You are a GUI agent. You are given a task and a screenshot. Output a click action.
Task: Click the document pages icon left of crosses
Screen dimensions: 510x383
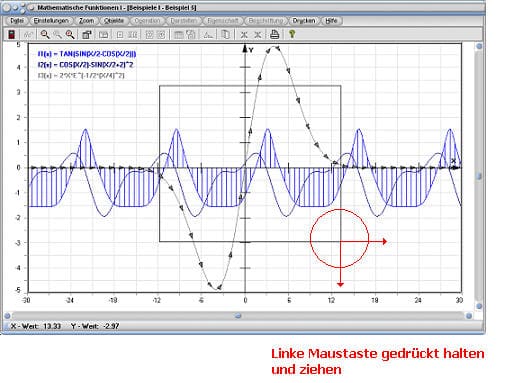[226, 34]
